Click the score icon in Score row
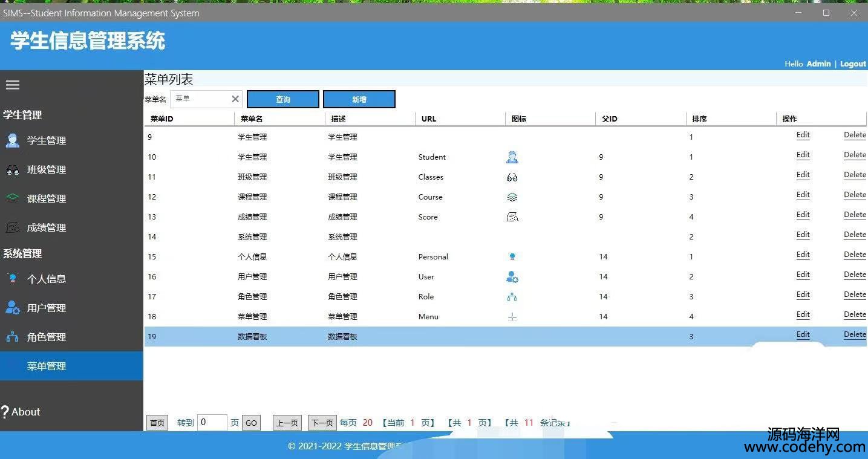Viewport: 868px width, 459px height. 512,217
